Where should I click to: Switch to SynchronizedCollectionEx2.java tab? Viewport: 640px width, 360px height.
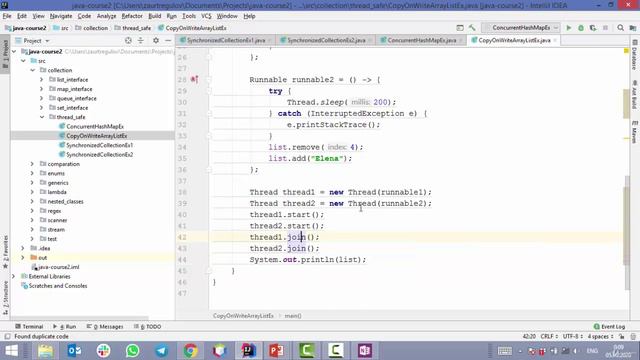(326, 40)
